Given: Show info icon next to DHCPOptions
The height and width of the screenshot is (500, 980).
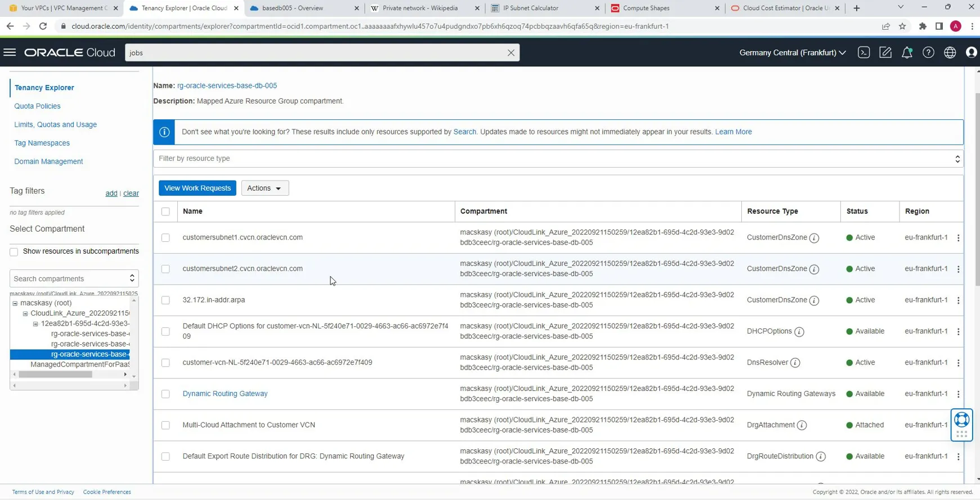Looking at the screenshot, I should (799, 332).
